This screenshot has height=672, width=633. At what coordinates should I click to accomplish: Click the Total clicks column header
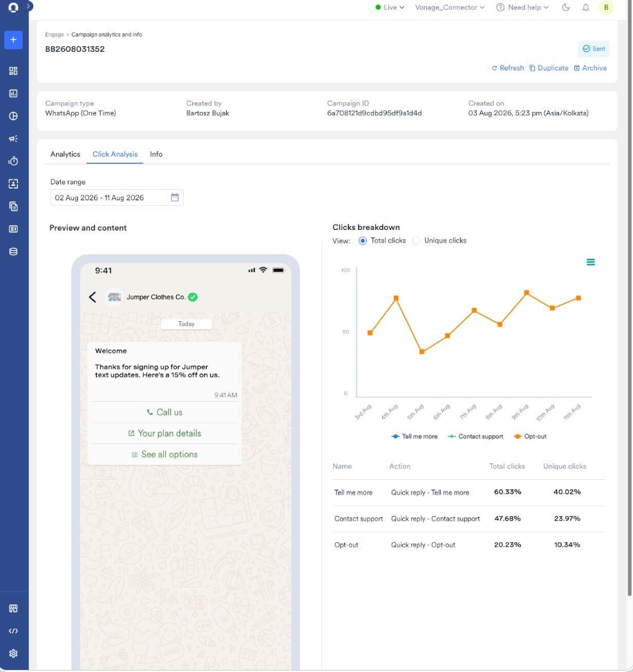507,466
